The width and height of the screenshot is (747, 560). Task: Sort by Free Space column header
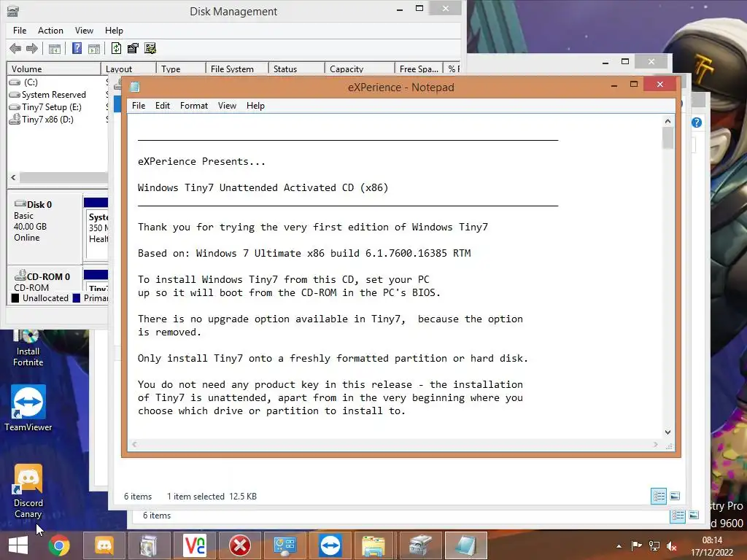[x=419, y=69]
